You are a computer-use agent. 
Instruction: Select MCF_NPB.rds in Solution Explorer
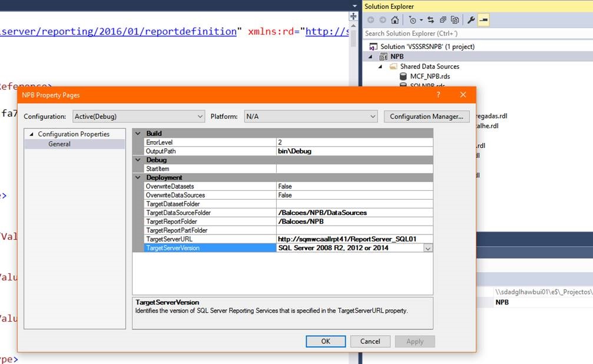pos(430,76)
